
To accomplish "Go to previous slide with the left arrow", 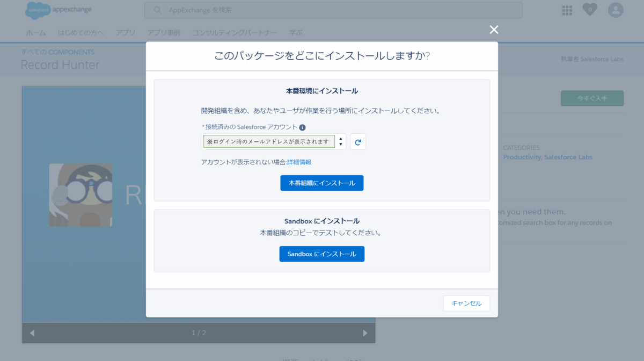I will [x=32, y=333].
